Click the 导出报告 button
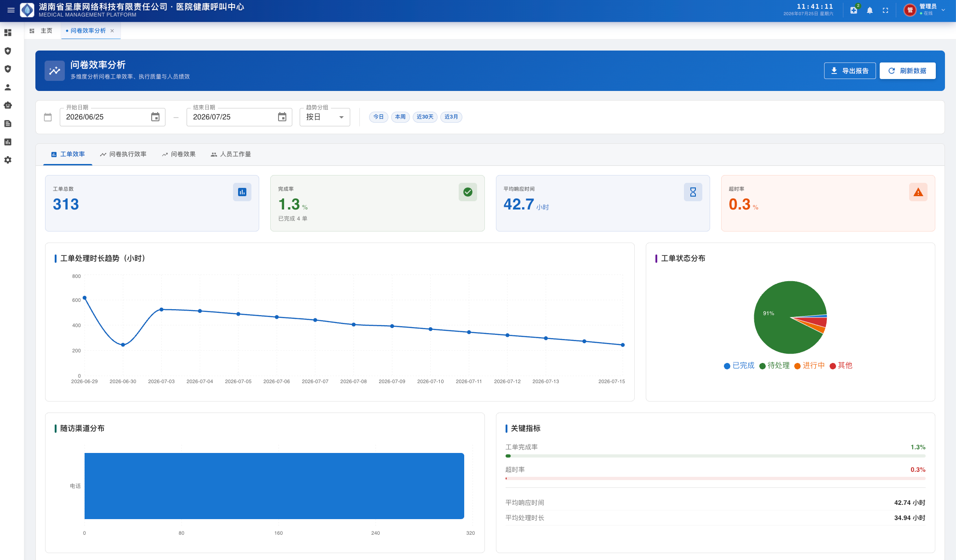956x560 pixels. coord(850,71)
